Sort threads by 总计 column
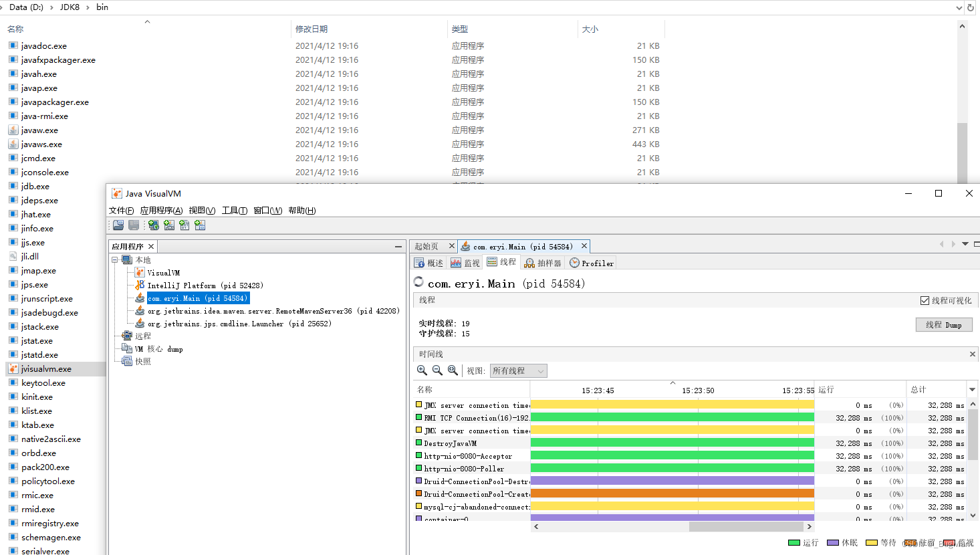The height and width of the screenshot is (555, 980). click(x=937, y=389)
